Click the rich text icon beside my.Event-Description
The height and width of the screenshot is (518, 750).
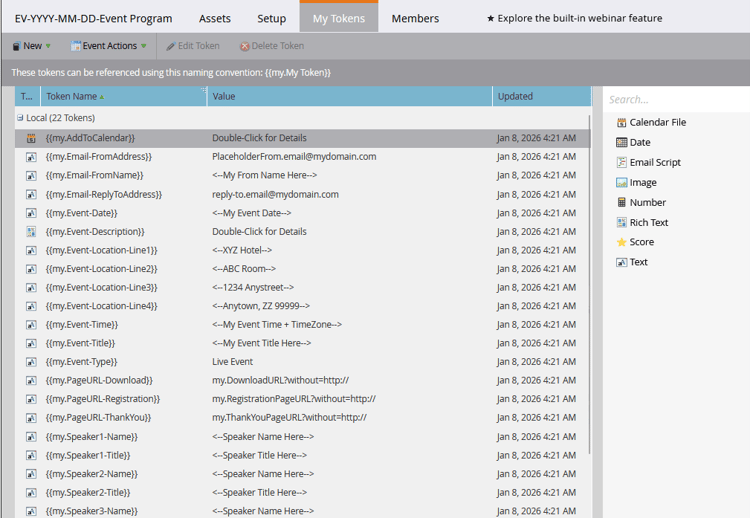[x=31, y=232]
